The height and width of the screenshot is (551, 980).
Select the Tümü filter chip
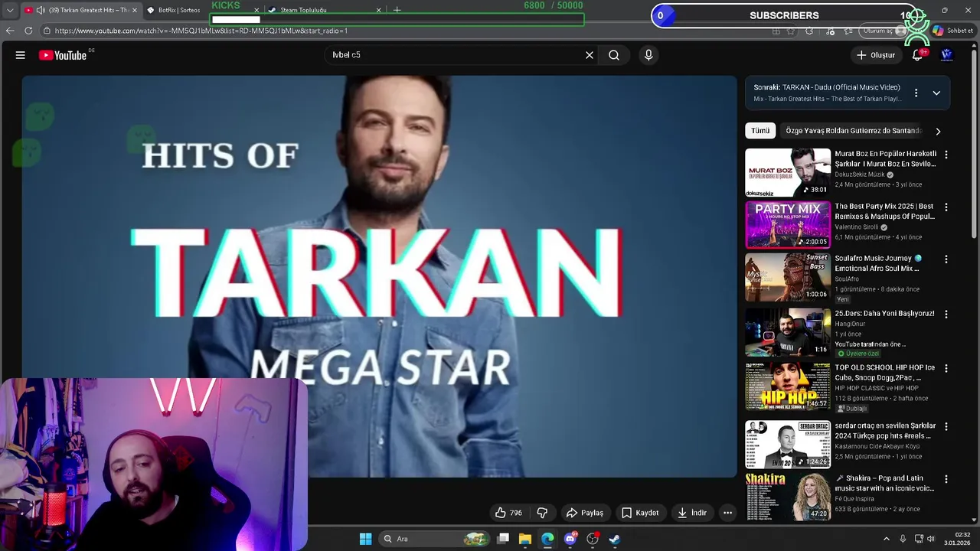[760, 131]
